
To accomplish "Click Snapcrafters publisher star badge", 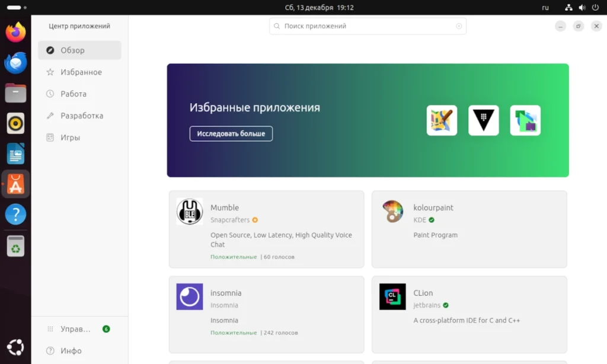I will click(255, 220).
